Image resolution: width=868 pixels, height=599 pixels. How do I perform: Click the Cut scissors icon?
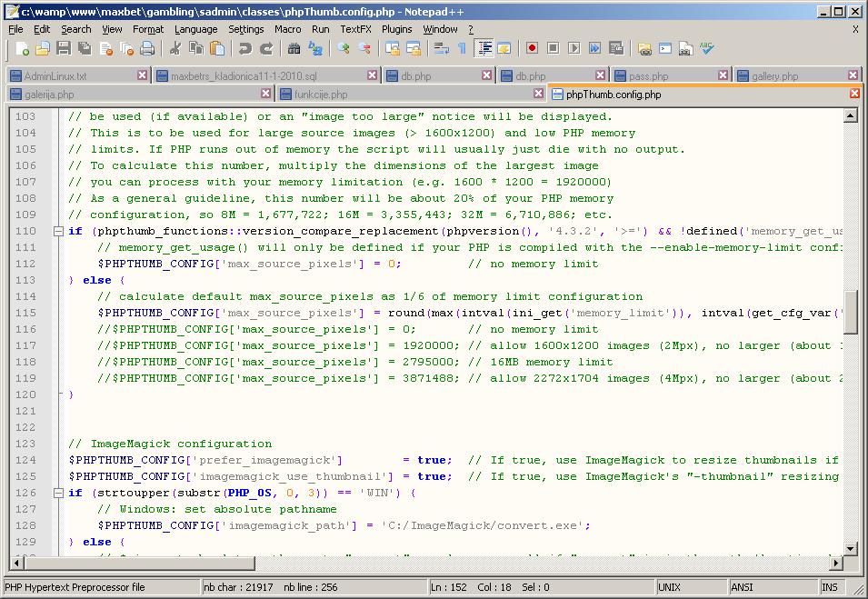(x=175, y=48)
